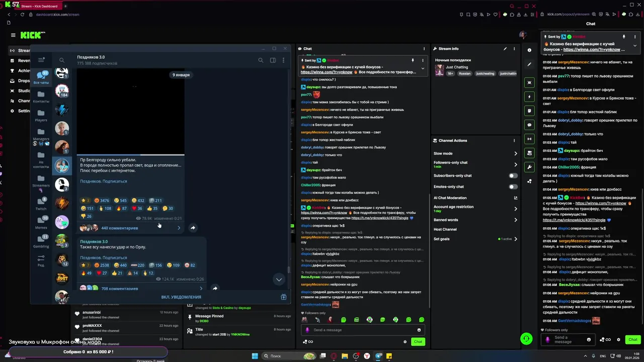Open emoji picker in dashboard chat input
Viewport: 644px width, 362px height.
[x=419, y=330]
